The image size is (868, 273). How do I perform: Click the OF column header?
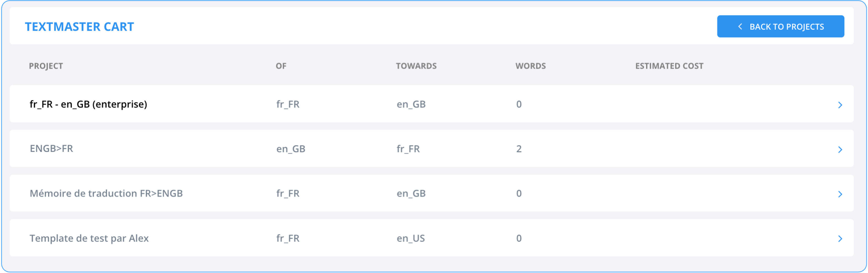click(x=281, y=66)
